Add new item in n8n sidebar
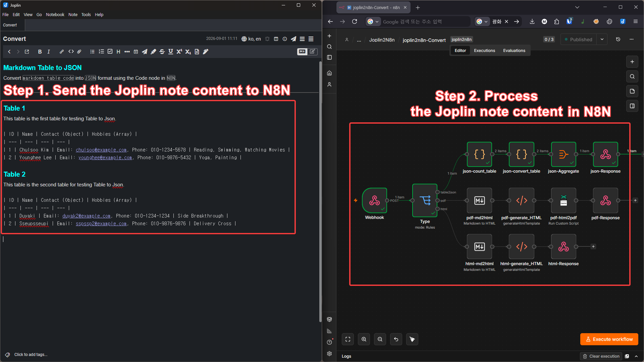 coord(329,36)
